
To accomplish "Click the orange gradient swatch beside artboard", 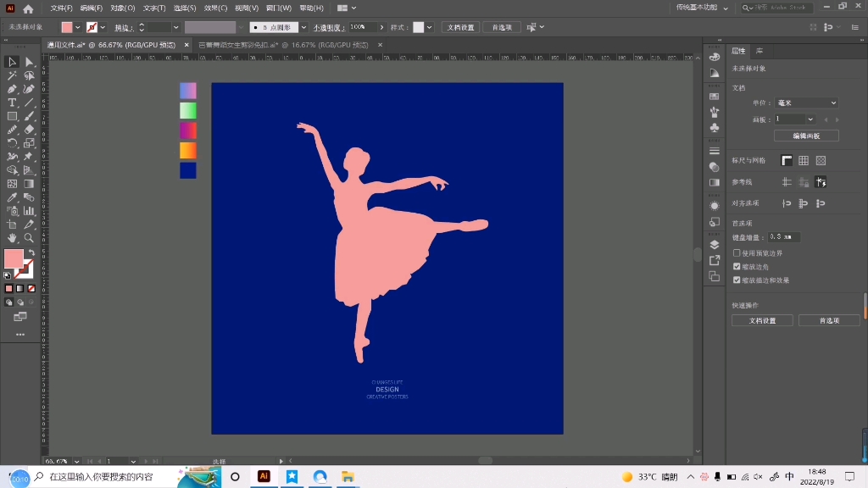I will click(188, 150).
